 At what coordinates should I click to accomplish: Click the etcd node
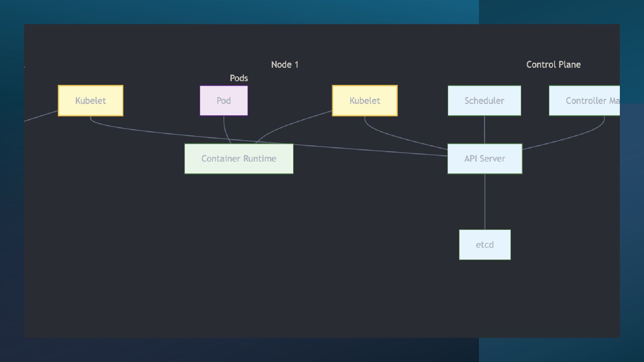pos(485,245)
